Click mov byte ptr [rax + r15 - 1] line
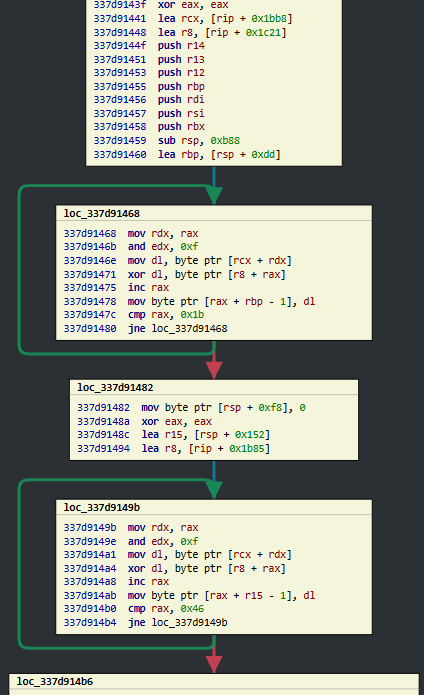The height and width of the screenshot is (695, 424). point(189,595)
